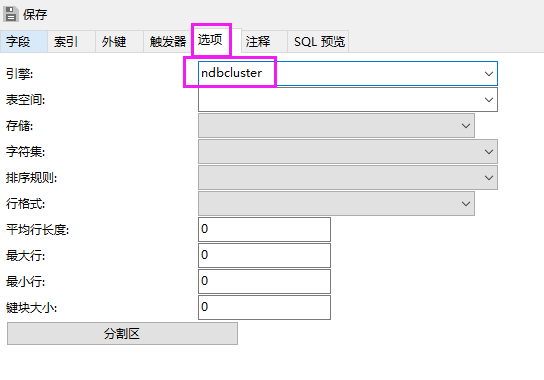The height and width of the screenshot is (380, 544).
Task: Expand the 表空间 dropdown arrow
Action: (x=488, y=100)
